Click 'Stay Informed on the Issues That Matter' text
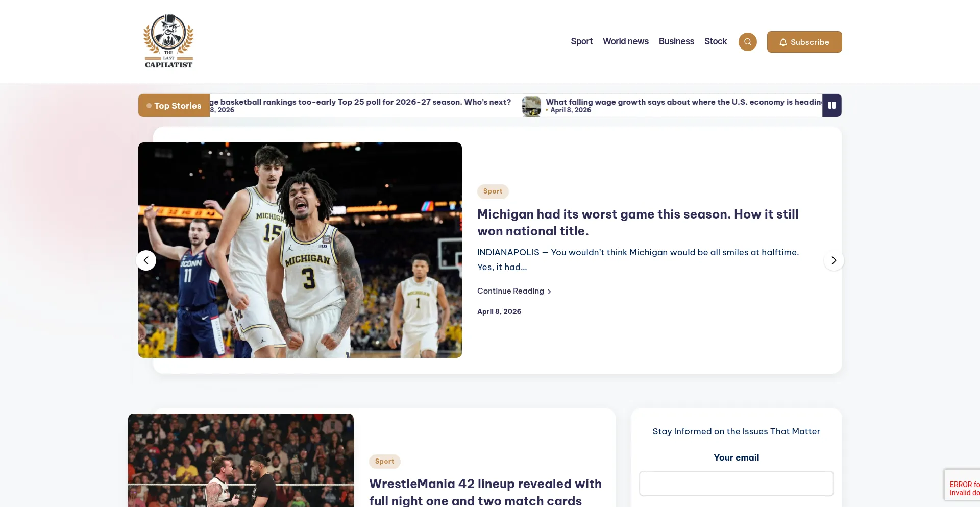 736,431
